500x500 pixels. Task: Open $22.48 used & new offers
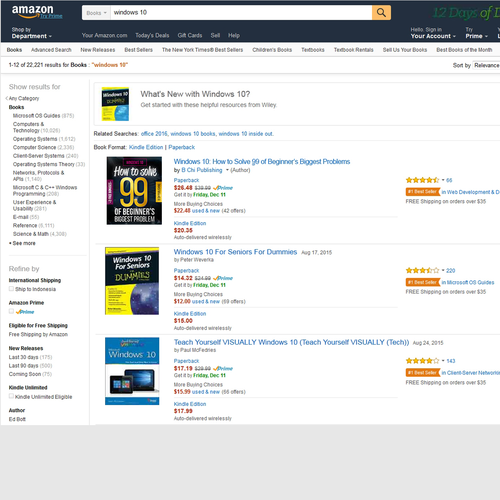tap(197, 211)
